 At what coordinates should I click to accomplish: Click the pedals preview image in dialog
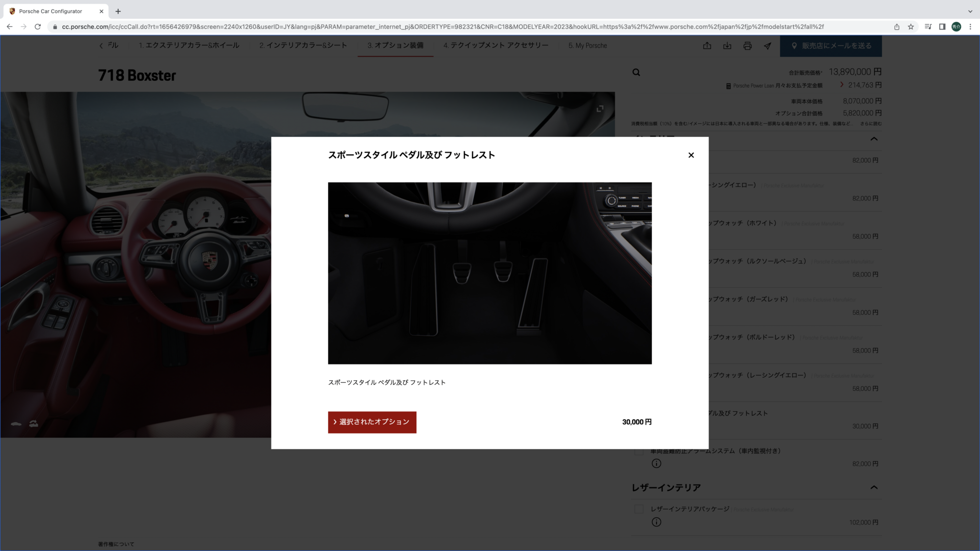tap(490, 273)
